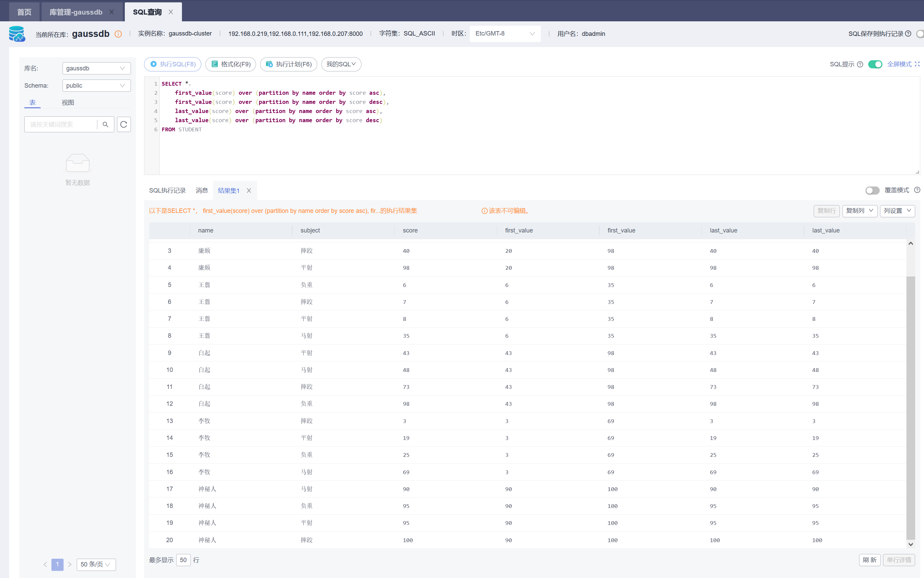The image size is (924, 578).
Task: Expand the 时区 Etc/GMT-8 dropdown
Action: [505, 34]
